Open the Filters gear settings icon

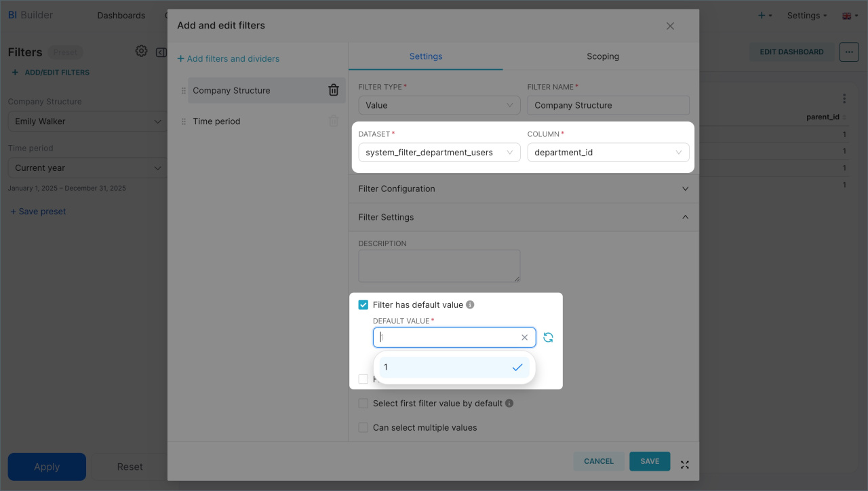(141, 52)
